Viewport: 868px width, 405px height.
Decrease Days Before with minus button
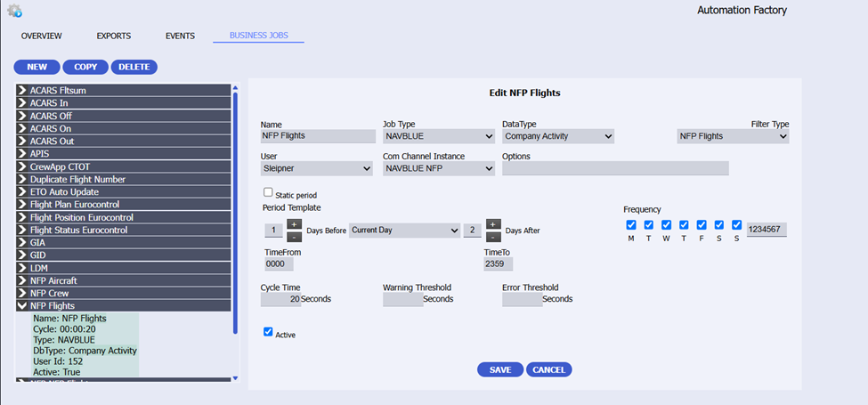294,237
